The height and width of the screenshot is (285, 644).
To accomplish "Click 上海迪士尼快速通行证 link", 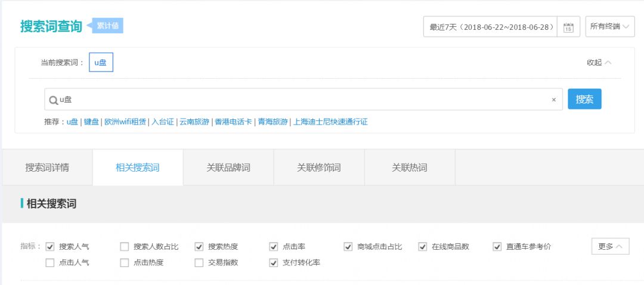I will pyautogui.click(x=330, y=122).
